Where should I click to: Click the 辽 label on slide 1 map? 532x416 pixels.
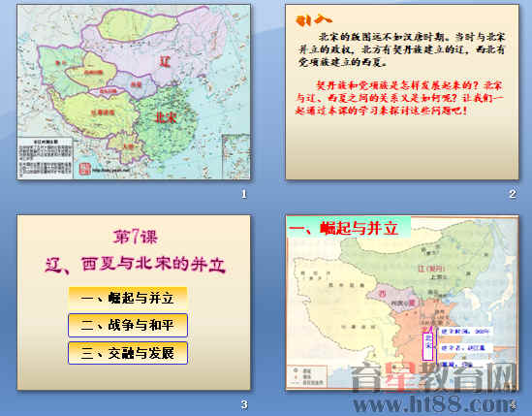point(165,61)
